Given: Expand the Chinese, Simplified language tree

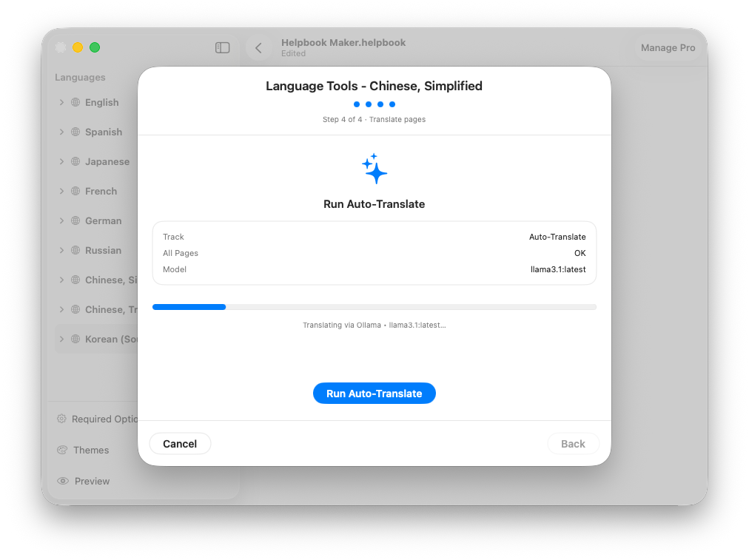Looking at the screenshot, I should pyautogui.click(x=63, y=280).
